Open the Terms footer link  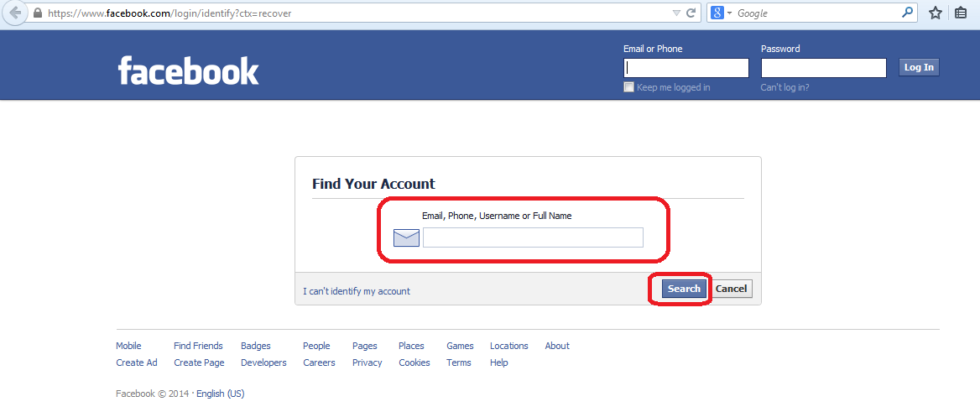[x=459, y=362]
